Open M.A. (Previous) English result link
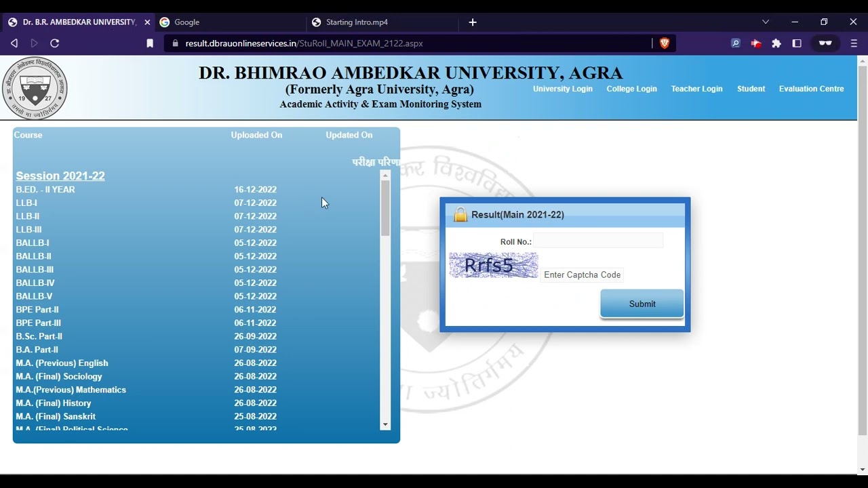868x488 pixels. 62,363
